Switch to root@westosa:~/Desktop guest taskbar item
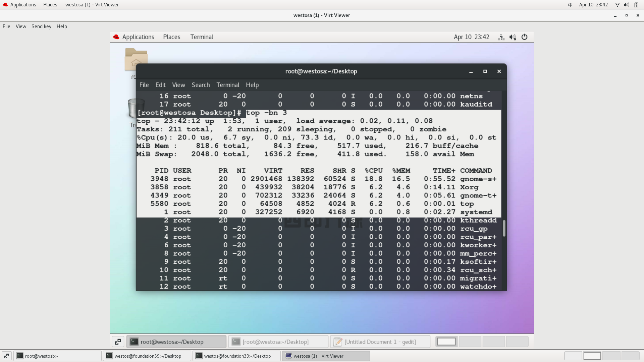644x362 pixels. coord(176,342)
